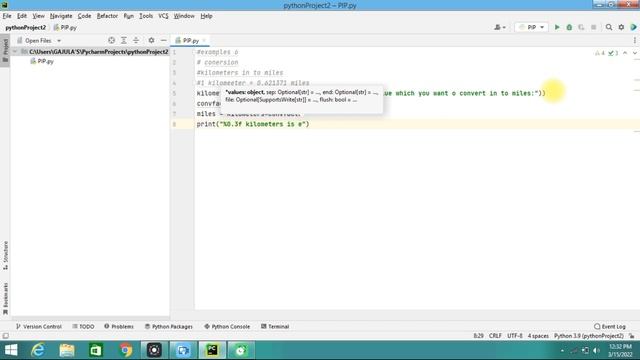The height and width of the screenshot is (360, 640).
Task: Click the UTF-8 encoding status
Action: coord(515,336)
